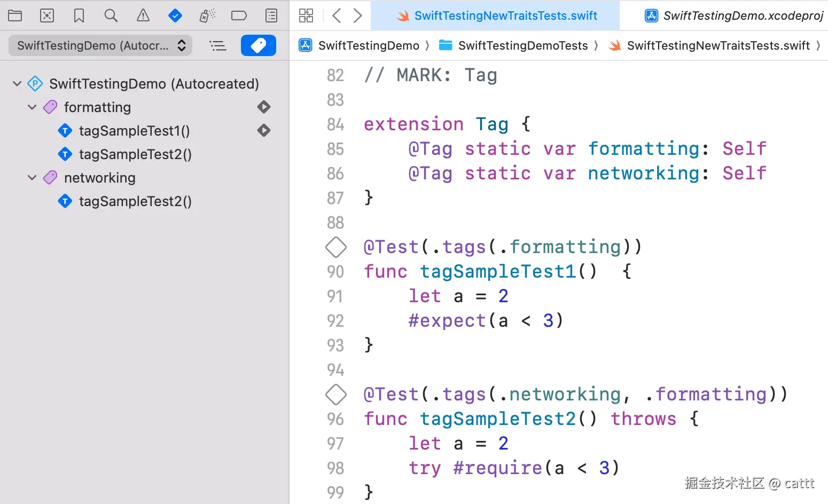Screen dimensions: 828x504
Task: Collapse the formatting tag group
Action: point(32,107)
